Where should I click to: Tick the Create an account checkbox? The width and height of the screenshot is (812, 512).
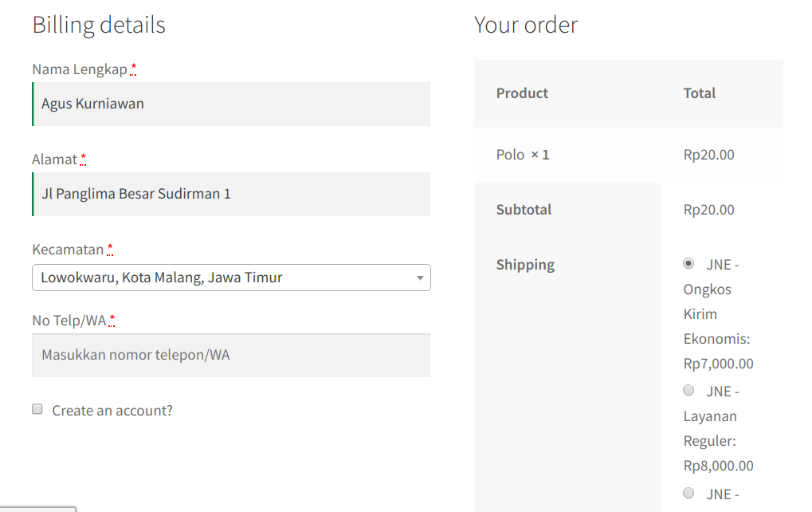37,409
